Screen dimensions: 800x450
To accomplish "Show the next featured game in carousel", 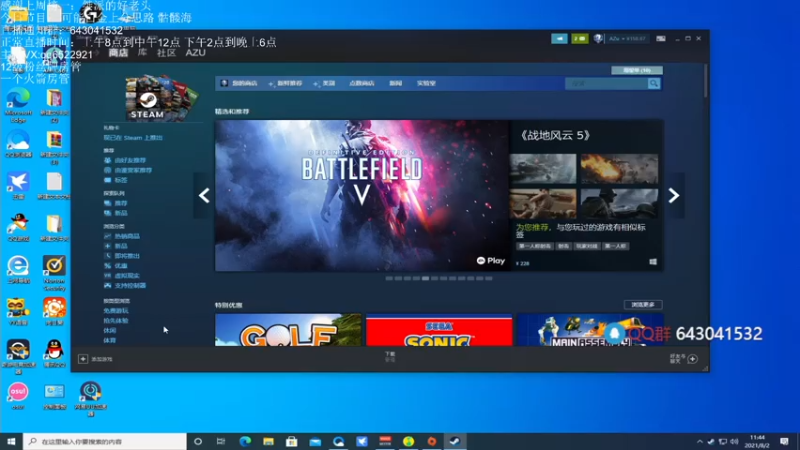I will tap(674, 195).
